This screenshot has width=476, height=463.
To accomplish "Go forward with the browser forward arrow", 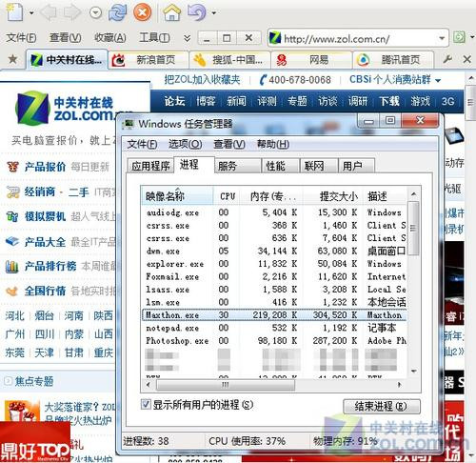I will pos(71,12).
